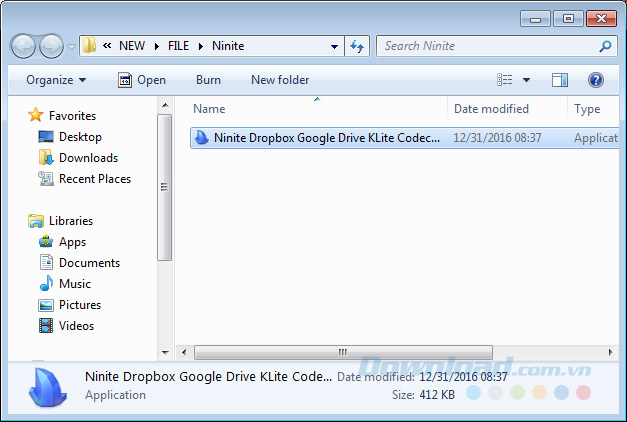627x422 pixels.
Task: Click the file list horizontal scrollbar thumb
Action: pyautogui.click(x=343, y=352)
